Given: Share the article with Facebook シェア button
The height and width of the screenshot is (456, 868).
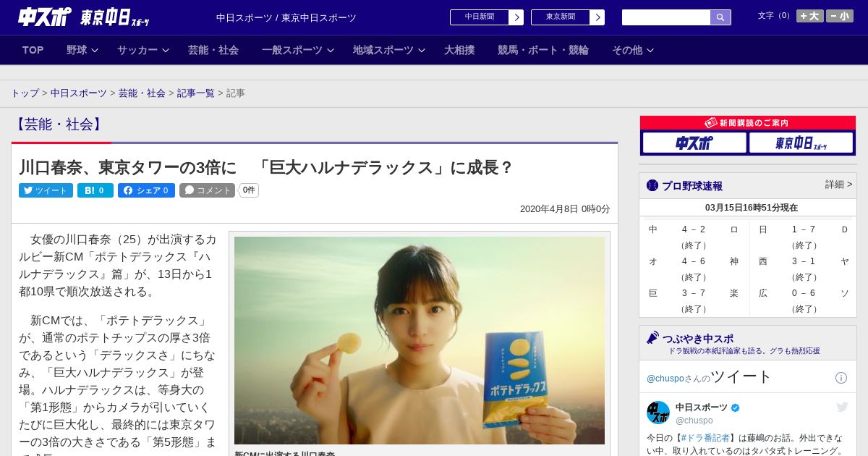Looking at the screenshot, I should [x=146, y=190].
